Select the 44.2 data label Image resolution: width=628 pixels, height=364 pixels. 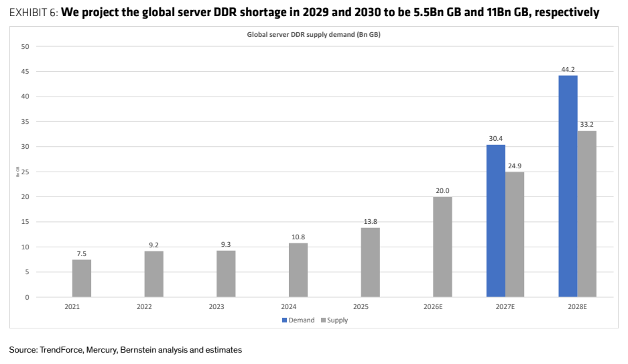(568, 70)
